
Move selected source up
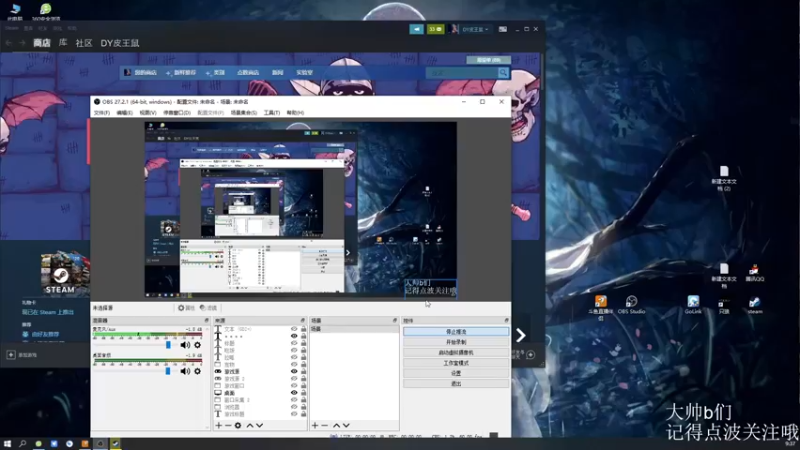click(250, 425)
